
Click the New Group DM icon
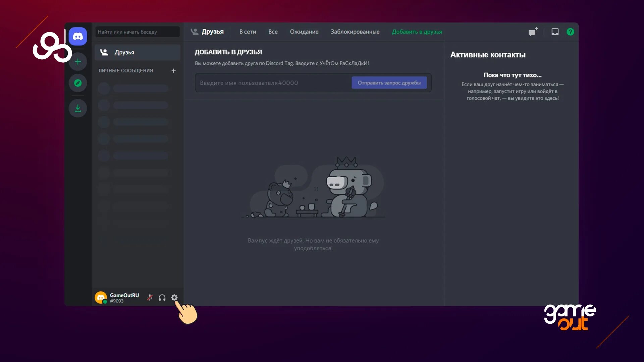[533, 32]
